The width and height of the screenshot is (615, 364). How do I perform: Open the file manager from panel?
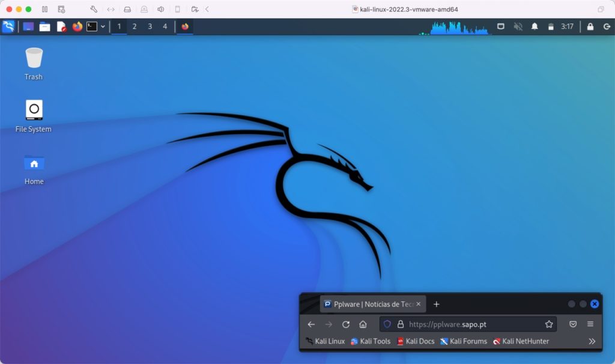(44, 26)
